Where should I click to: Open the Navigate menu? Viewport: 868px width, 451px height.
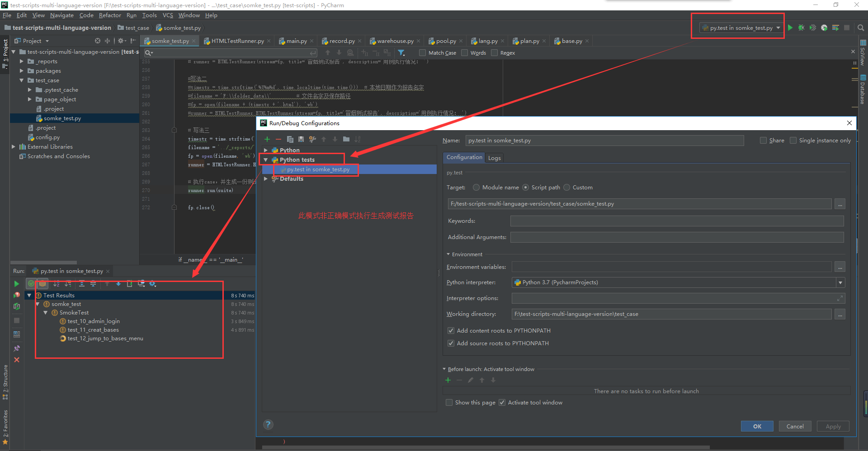click(62, 15)
